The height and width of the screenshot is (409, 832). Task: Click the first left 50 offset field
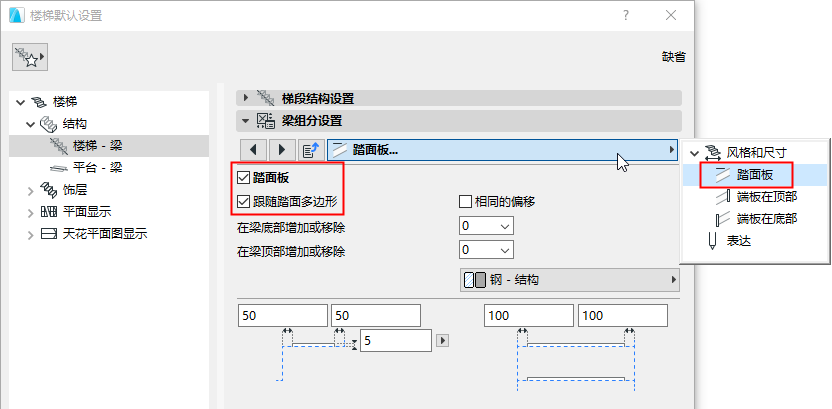(283, 316)
